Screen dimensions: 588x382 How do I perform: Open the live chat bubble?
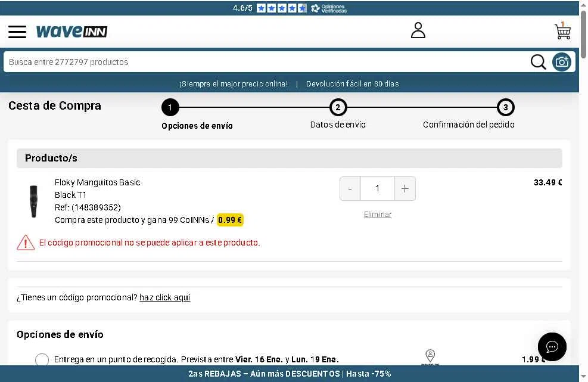(552, 347)
